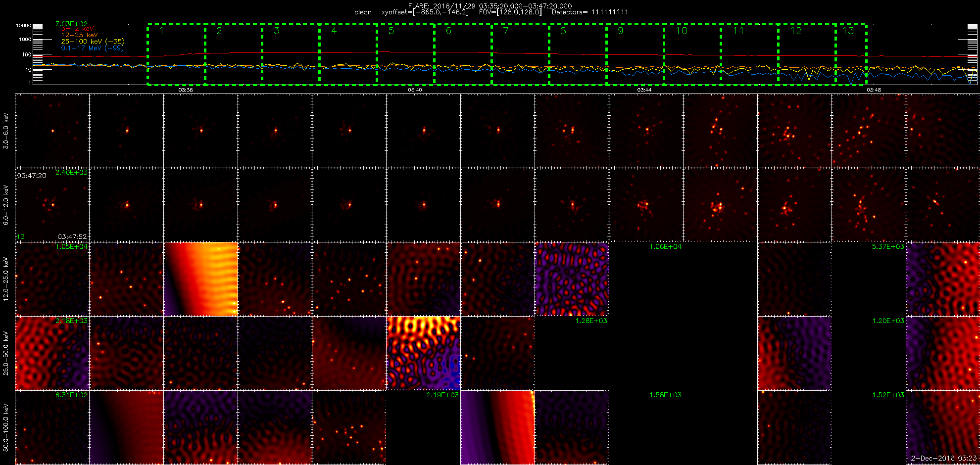Viewport: 980px width, 465px height.
Task: Click the green '5.37E+03' value
Action: (888, 247)
